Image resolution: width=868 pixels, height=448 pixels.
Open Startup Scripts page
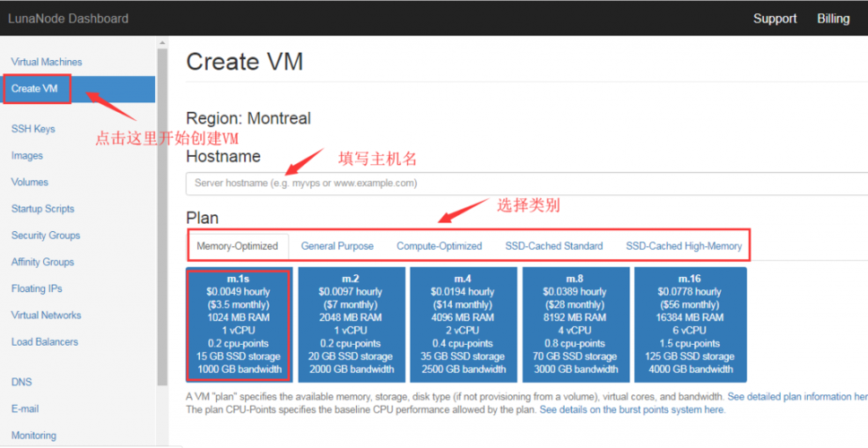pos(43,209)
